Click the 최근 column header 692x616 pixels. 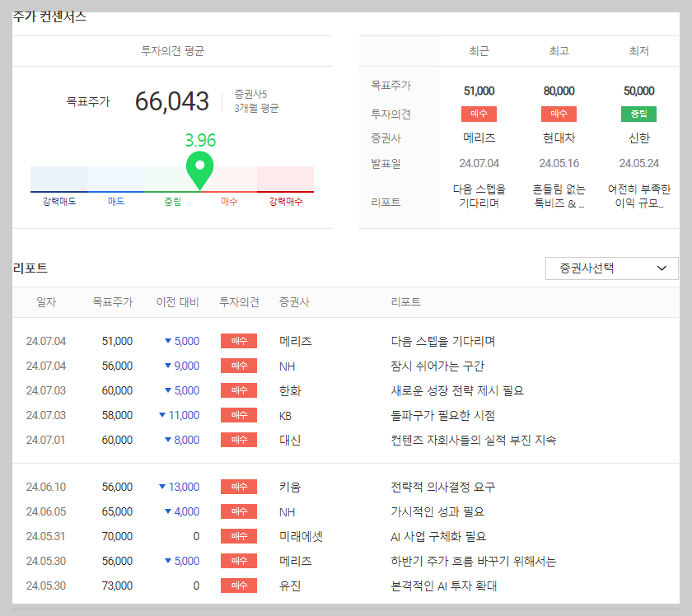[x=479, y=51]
